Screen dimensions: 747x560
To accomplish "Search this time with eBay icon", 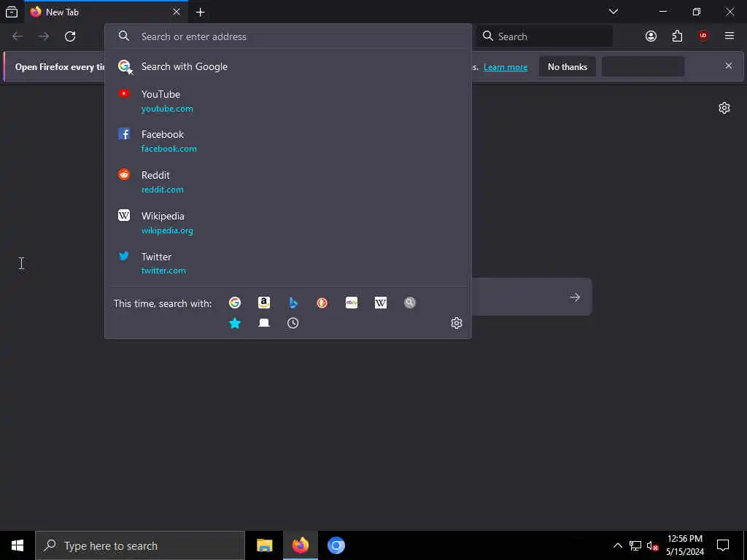I will (352, 303).
